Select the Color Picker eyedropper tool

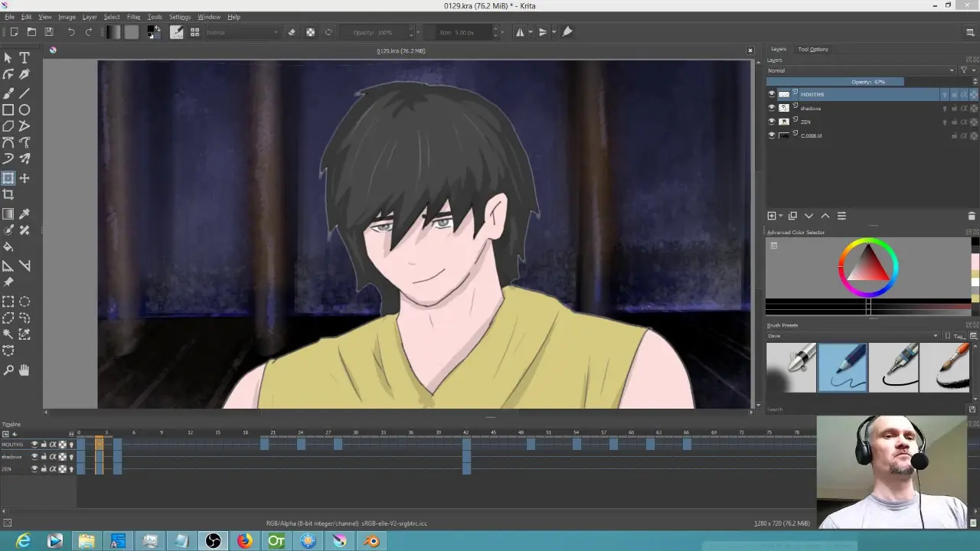click(x=24, y=214)
